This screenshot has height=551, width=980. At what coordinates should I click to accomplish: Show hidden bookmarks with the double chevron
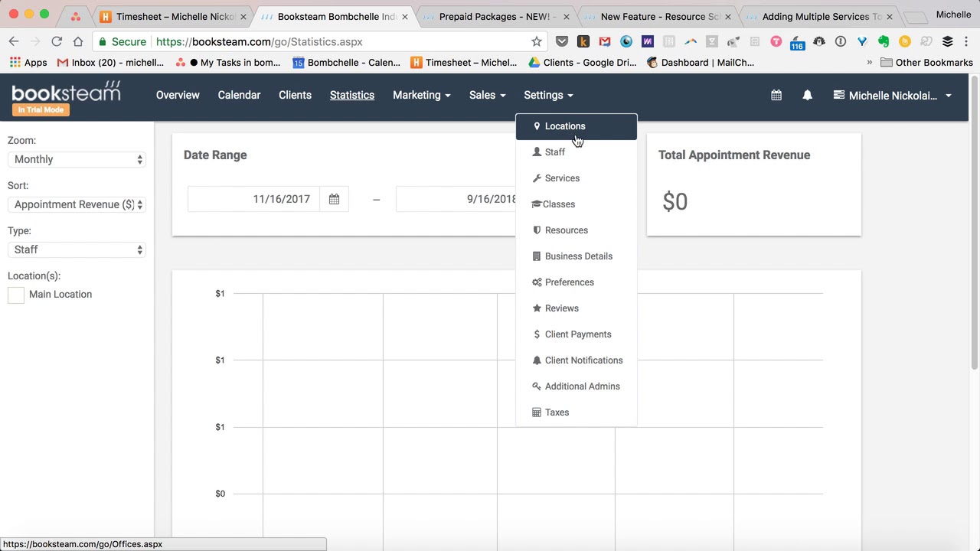coord(869,63)
